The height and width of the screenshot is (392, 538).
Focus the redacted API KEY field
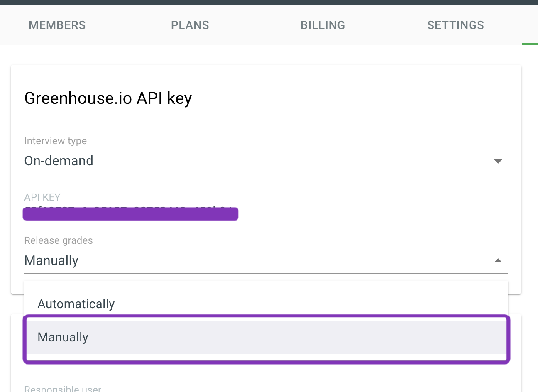tap(131, 213)
